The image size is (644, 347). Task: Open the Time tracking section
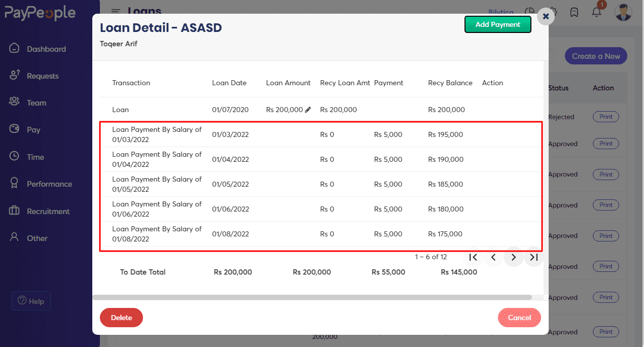(36, 156)
